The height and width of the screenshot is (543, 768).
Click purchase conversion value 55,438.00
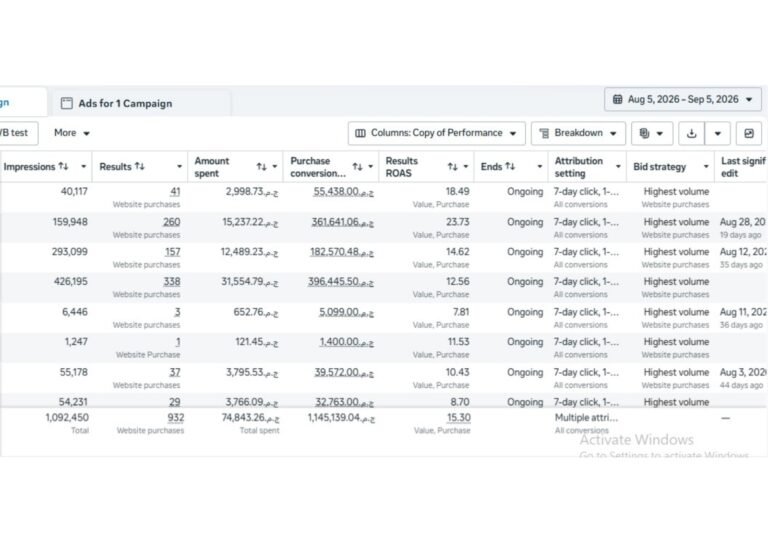(x=343, y=192)
